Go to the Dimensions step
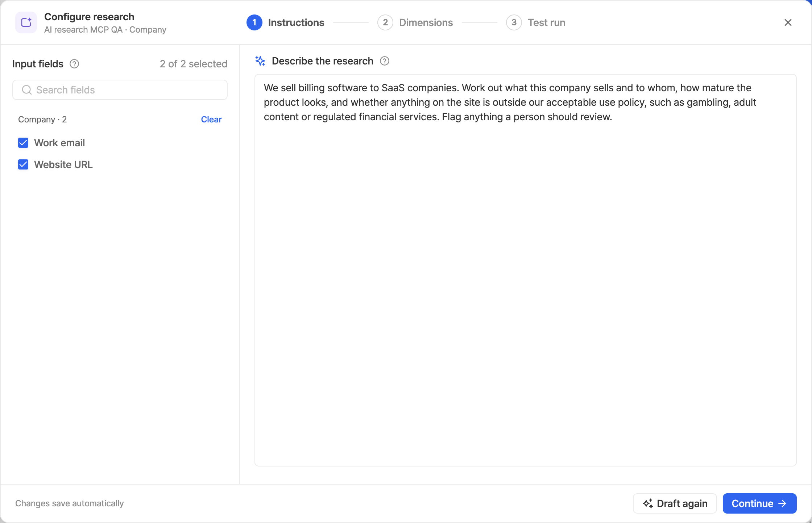 coord(415,22)
